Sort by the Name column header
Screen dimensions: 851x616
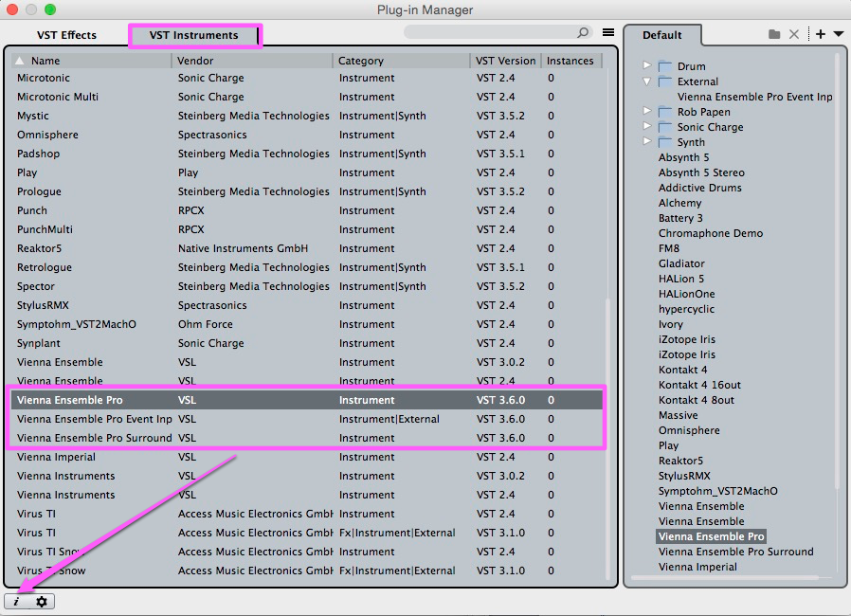[91, 61]
